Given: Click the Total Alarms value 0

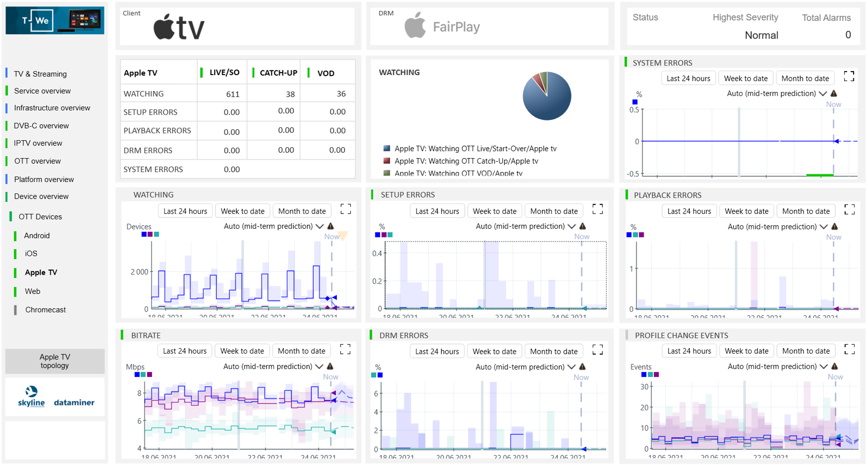Looking at the screenshot, I should [x=848, y=35].
